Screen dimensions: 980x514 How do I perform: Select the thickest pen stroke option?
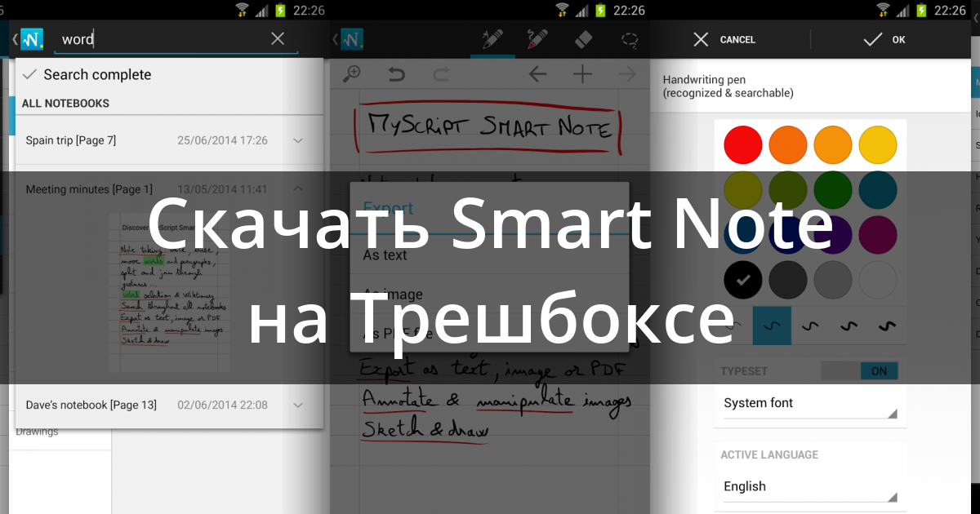pyautogui.click(x=887, y=326)
